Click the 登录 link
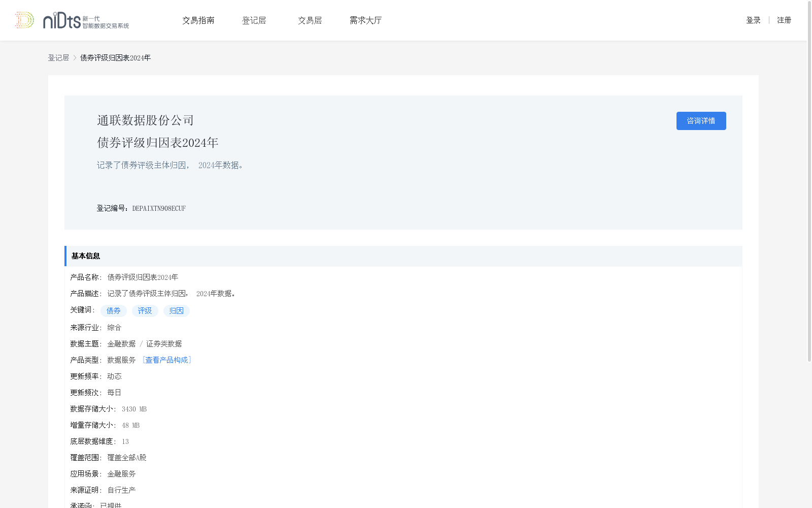 pos(753,20)
